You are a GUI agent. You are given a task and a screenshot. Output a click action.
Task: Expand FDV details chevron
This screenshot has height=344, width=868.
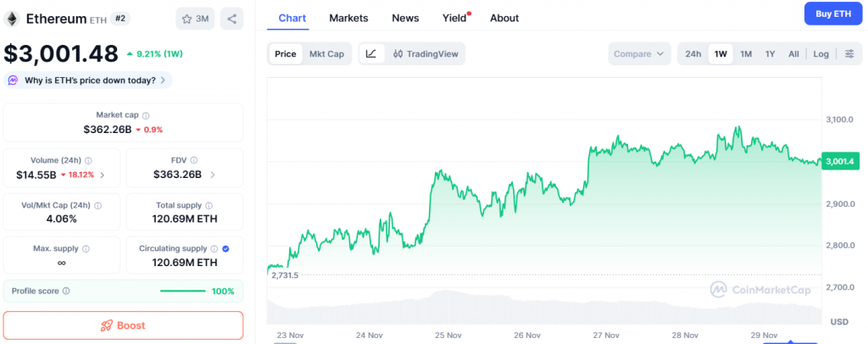coord(213,175)
